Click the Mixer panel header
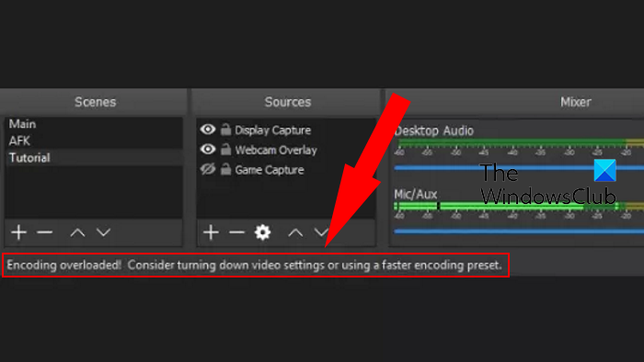The width and height of the screenshot is (644, 362). click(575, 102)
